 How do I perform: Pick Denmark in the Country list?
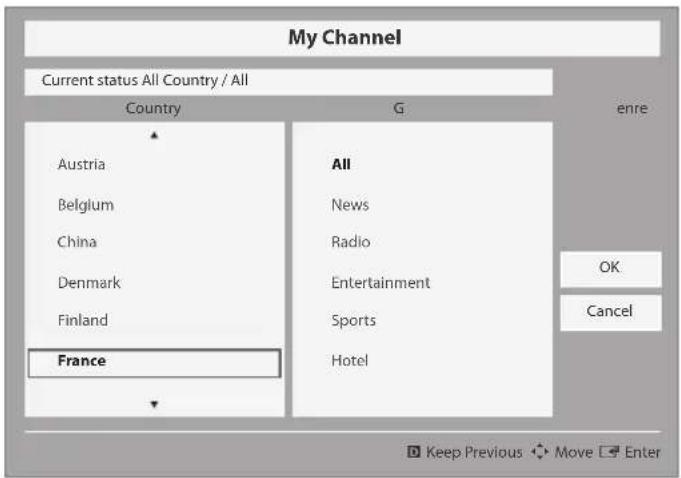click(89, 282)
